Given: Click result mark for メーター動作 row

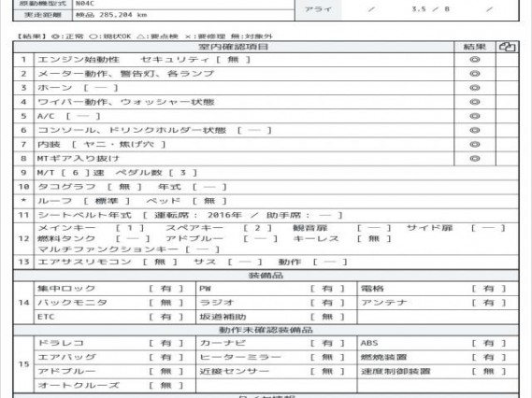Looking at the screenshot, I should point(475,74).
